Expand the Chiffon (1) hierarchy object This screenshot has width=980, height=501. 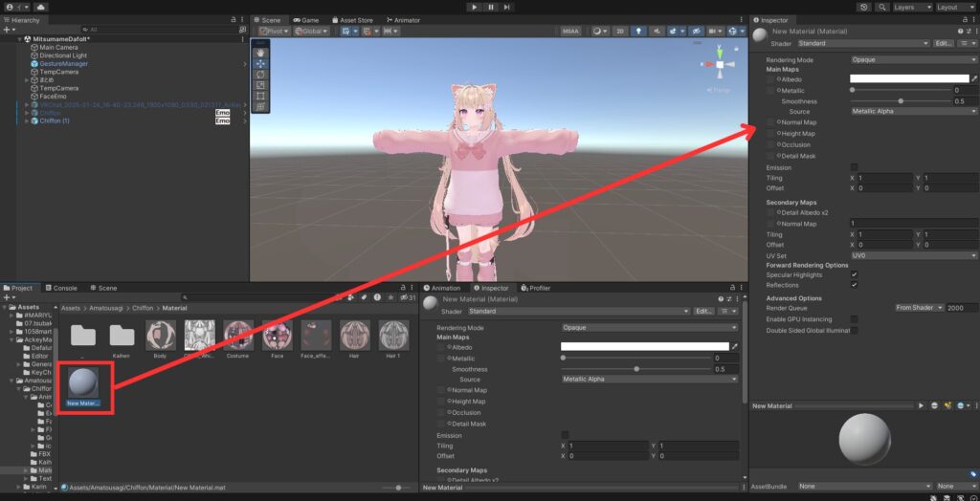[x=26, y=121]
